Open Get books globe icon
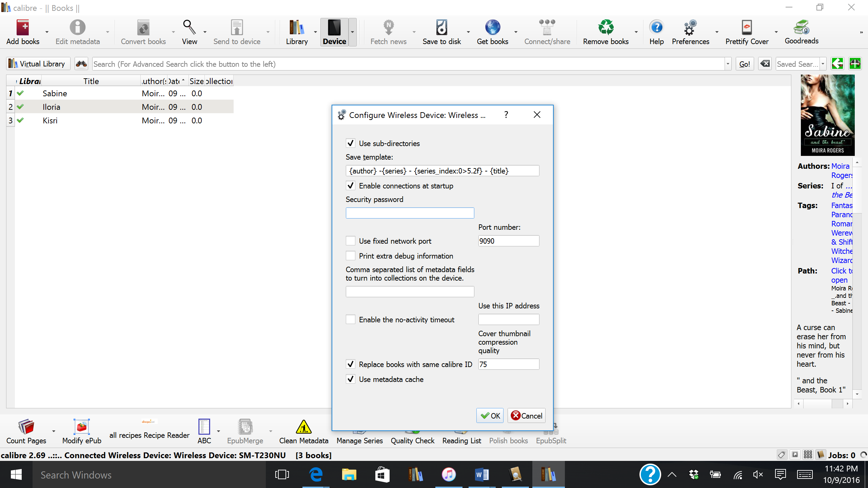This screenshot has height=488, width=868. click(492, 28)
